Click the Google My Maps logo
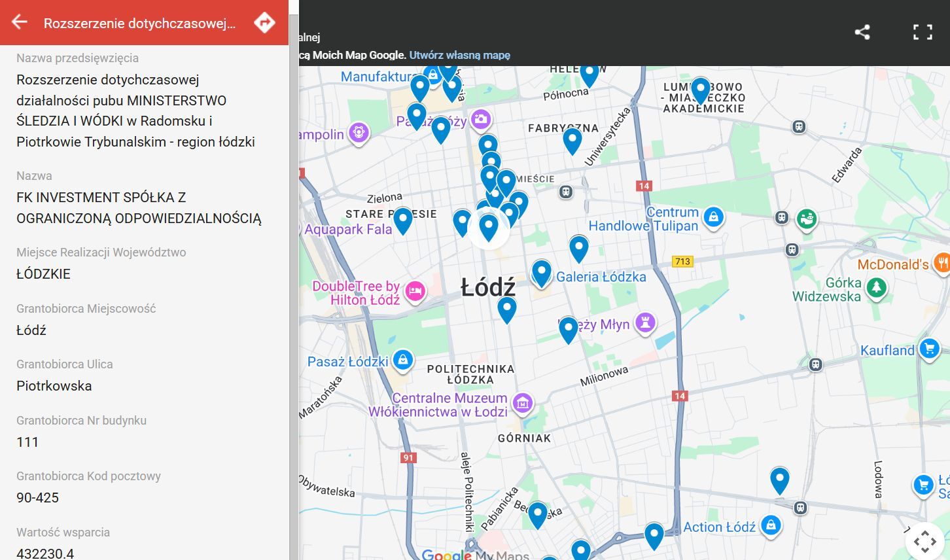950x560 pixels. tap(475, 555)
